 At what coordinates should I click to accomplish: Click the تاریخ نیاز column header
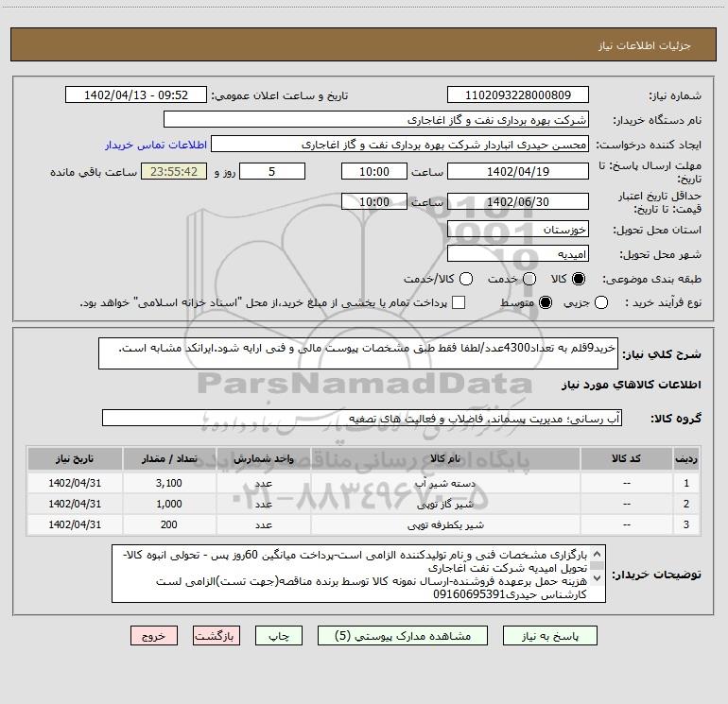coord(75,458)
